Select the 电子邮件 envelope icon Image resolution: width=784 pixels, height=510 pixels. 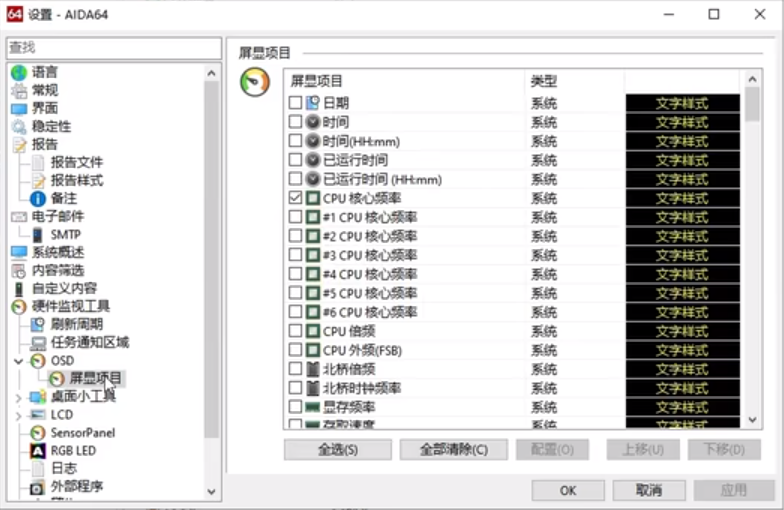(19, 216)
